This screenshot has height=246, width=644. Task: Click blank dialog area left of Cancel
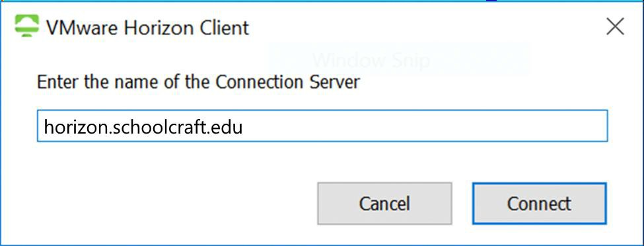click(172, 204)
